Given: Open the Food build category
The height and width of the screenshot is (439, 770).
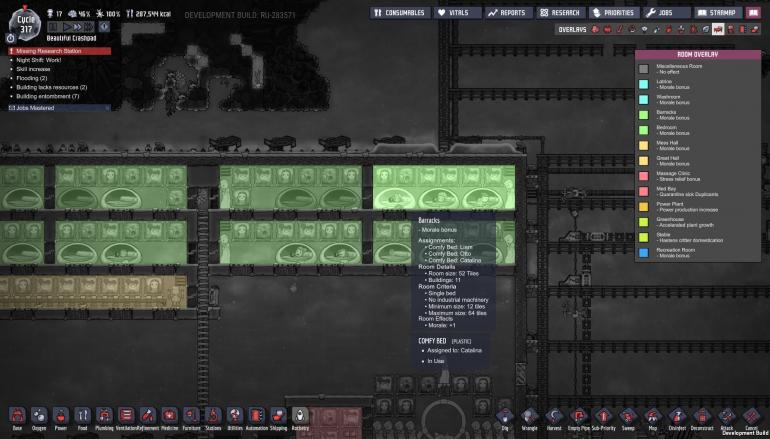Looking at the screenshot, I should (82, 416).
